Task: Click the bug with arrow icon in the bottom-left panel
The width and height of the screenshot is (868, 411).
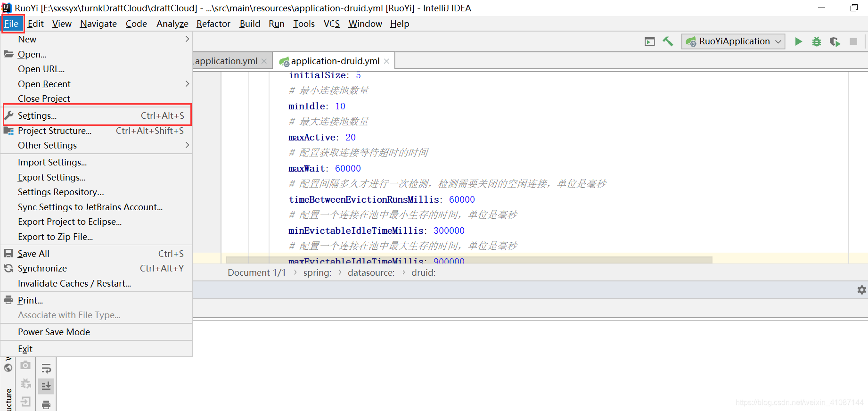Action: pyautogui.click(x=25, y=384)
